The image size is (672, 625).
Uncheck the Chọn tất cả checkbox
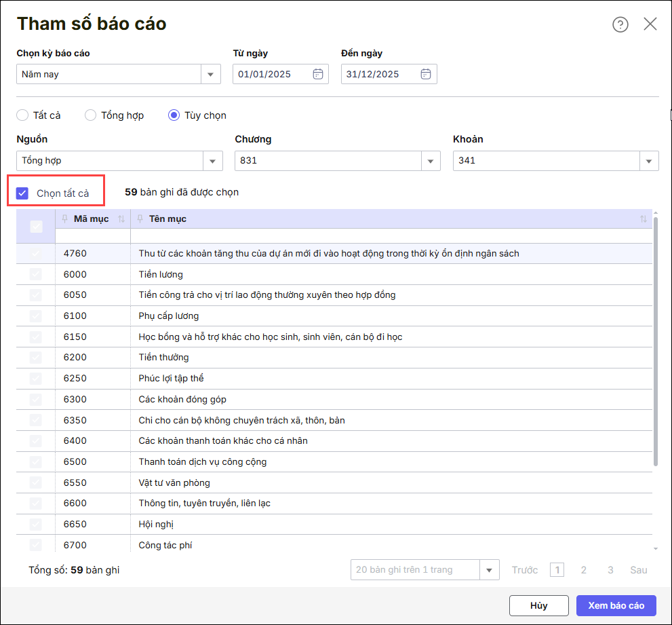point(22,193)
